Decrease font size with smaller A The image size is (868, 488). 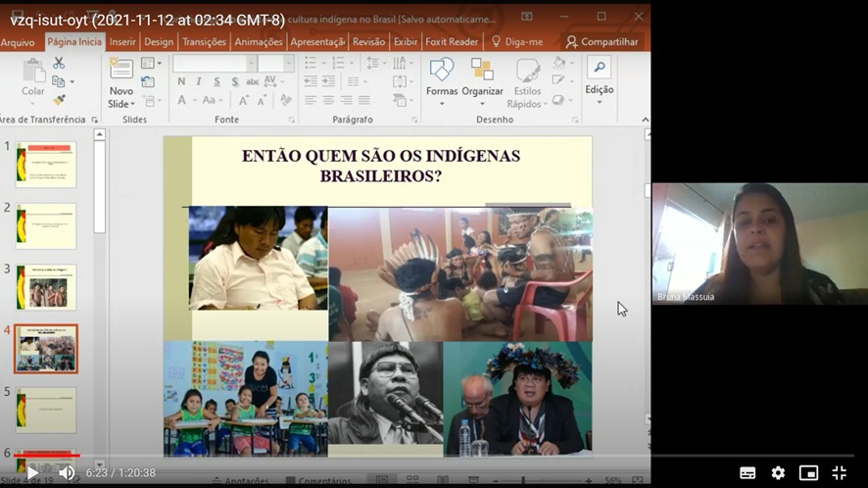click(262, 100)
